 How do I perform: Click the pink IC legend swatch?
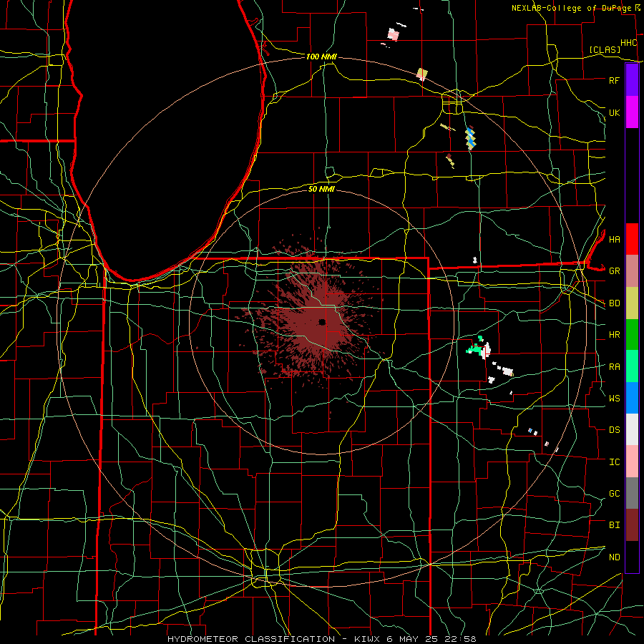click(x=632, y=462)
